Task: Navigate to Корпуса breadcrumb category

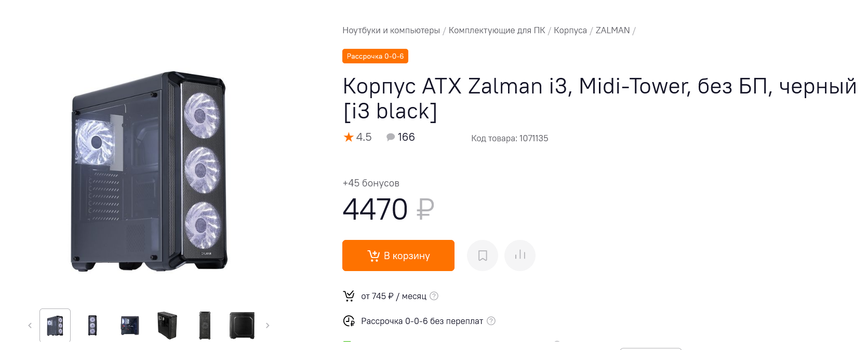Action: point(570,30)
